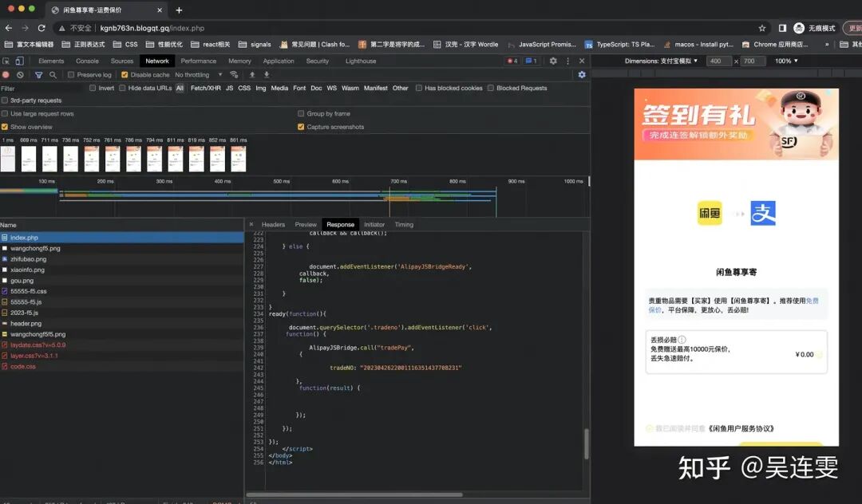Show the Timing tab of request
Screen dimensions: 862x504
tap(404, 225)
